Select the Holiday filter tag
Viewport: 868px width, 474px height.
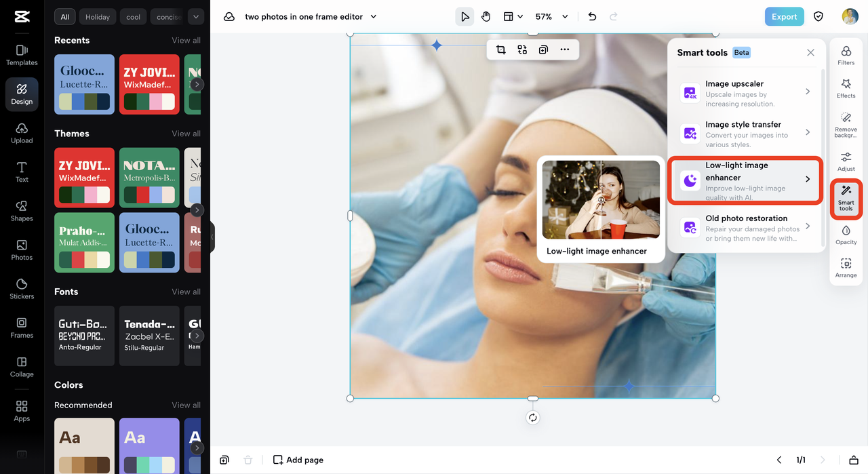click(98, 17)
